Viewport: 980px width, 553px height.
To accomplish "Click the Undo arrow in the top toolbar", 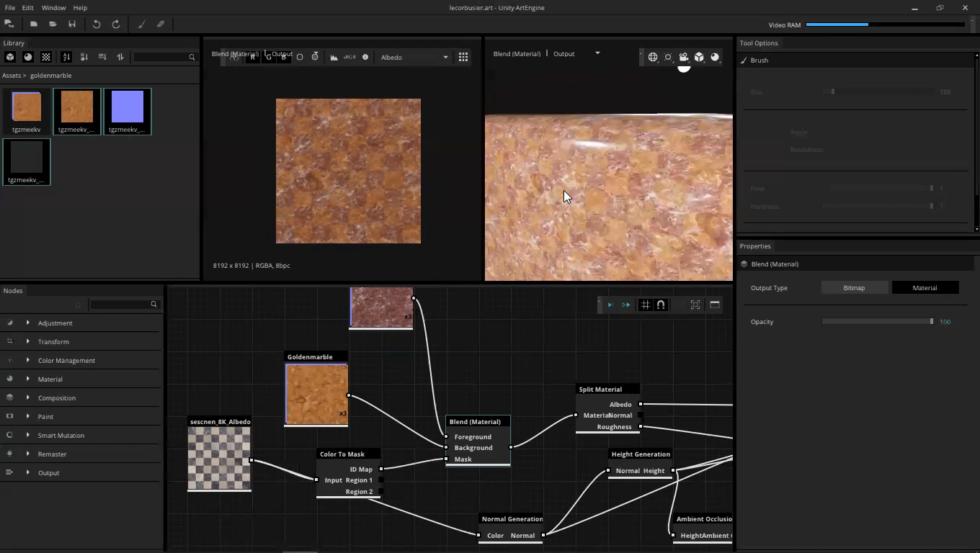I will point(97,24).
